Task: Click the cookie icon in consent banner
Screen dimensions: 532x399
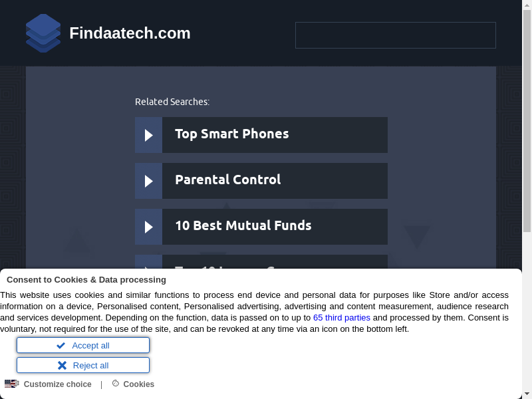Action: 116,384
